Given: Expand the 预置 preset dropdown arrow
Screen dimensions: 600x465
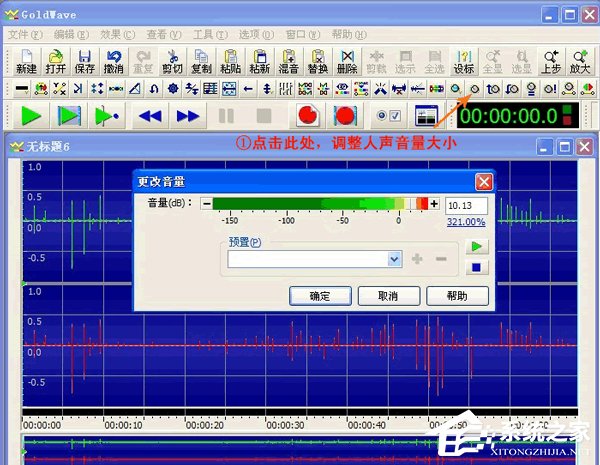Looking at the screenshot, I should pos(394,259).
